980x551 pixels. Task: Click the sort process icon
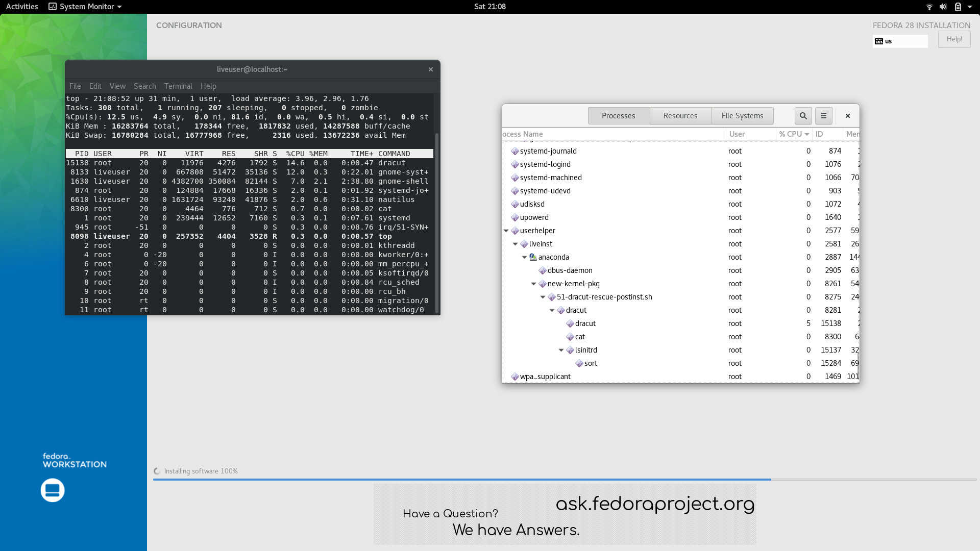[579, 363]
